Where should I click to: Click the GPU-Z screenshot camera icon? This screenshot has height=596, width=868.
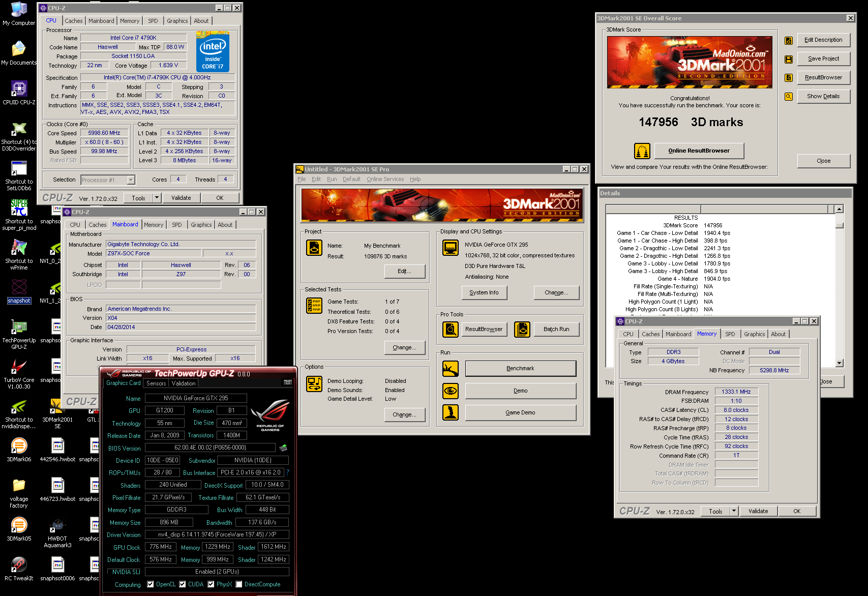click(287, 382)
